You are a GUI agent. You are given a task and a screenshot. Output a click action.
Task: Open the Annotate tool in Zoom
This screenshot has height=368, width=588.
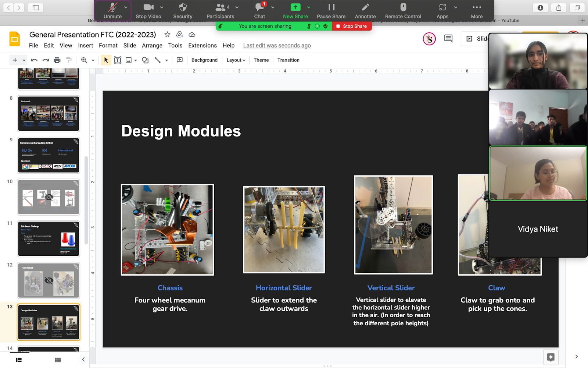365,10
